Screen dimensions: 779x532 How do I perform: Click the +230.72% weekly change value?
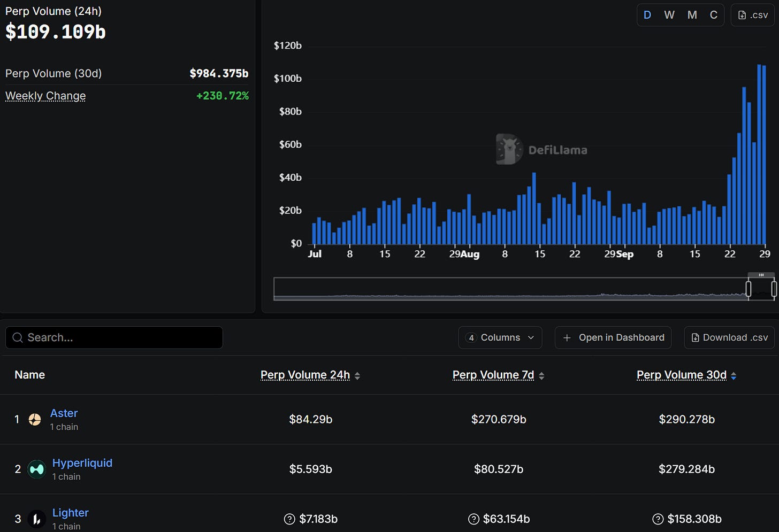223,96
